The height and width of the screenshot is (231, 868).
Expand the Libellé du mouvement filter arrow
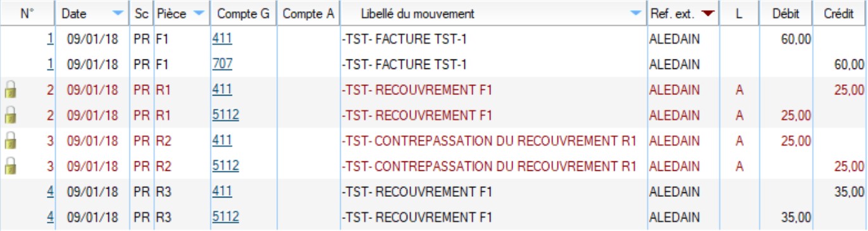[x=635, y=13]
